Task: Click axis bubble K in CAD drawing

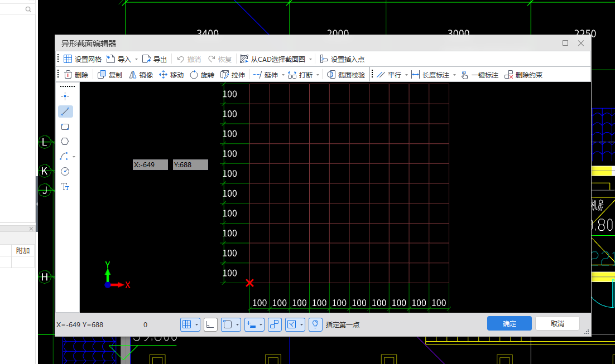Action: (44, 171)
